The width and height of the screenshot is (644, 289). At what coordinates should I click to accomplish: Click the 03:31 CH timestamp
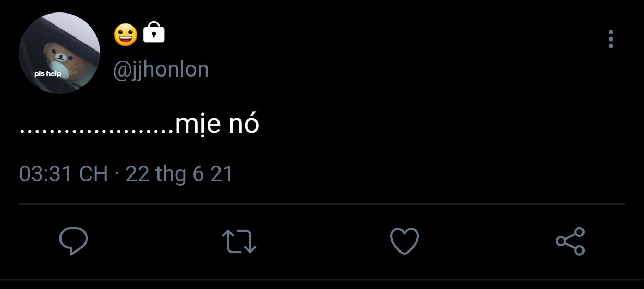(x=63, y=174)
